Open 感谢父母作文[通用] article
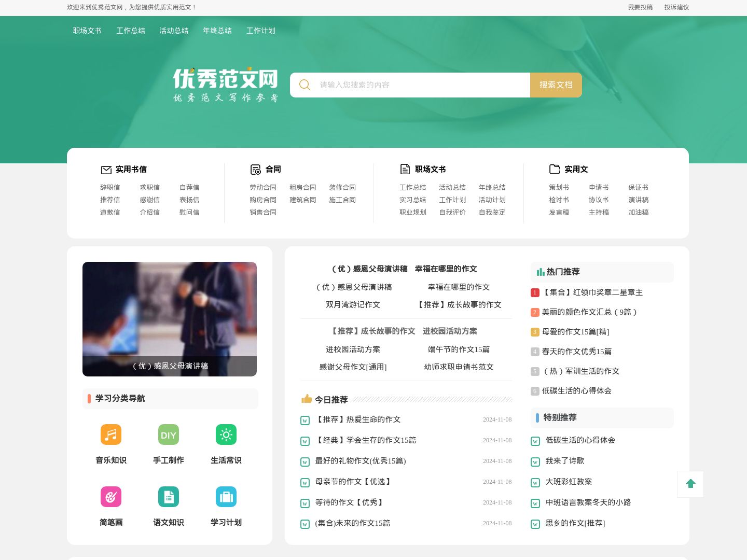The width and height of the screenshot is (747, 560). tap(353, 367)
